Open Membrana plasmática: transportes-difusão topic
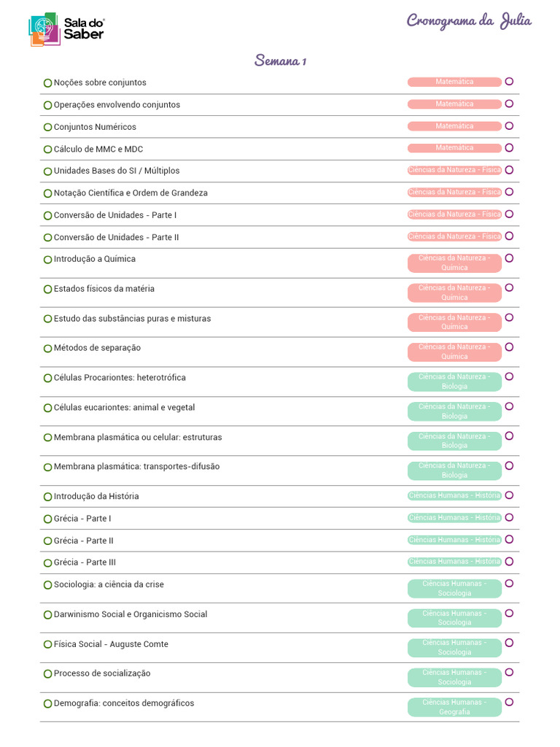 click(136, 467)
